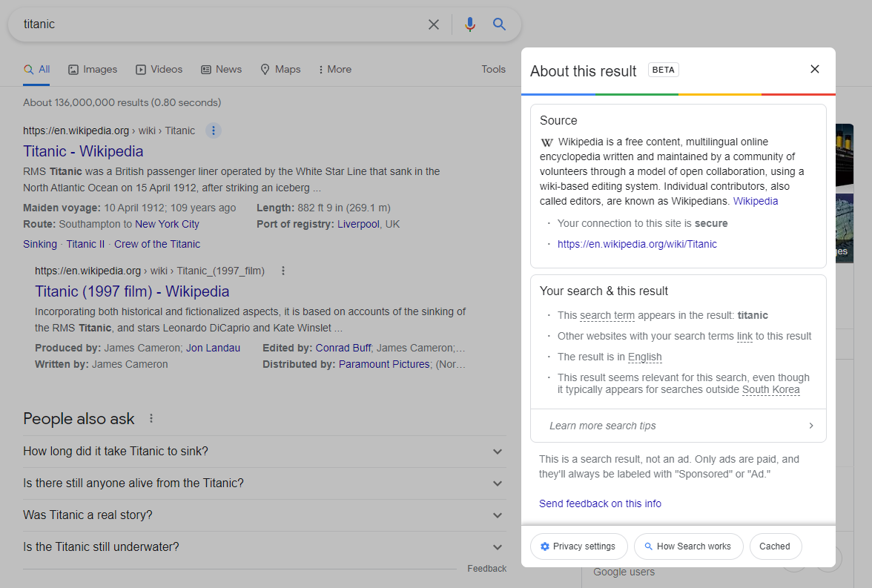This screenshot has height=588, width=872.
Task: Open the Sinking sitelink
Action: tap(40, 244)
